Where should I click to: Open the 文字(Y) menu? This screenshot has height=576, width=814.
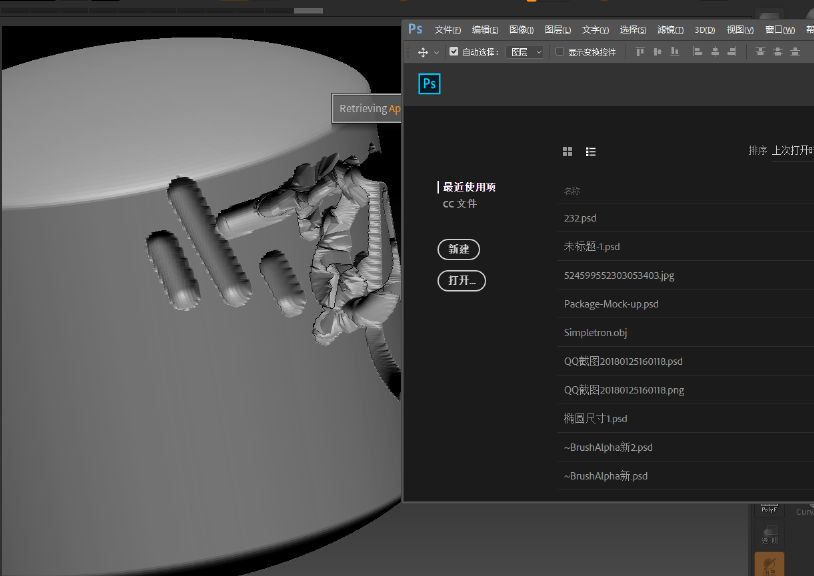click(595, 30)
